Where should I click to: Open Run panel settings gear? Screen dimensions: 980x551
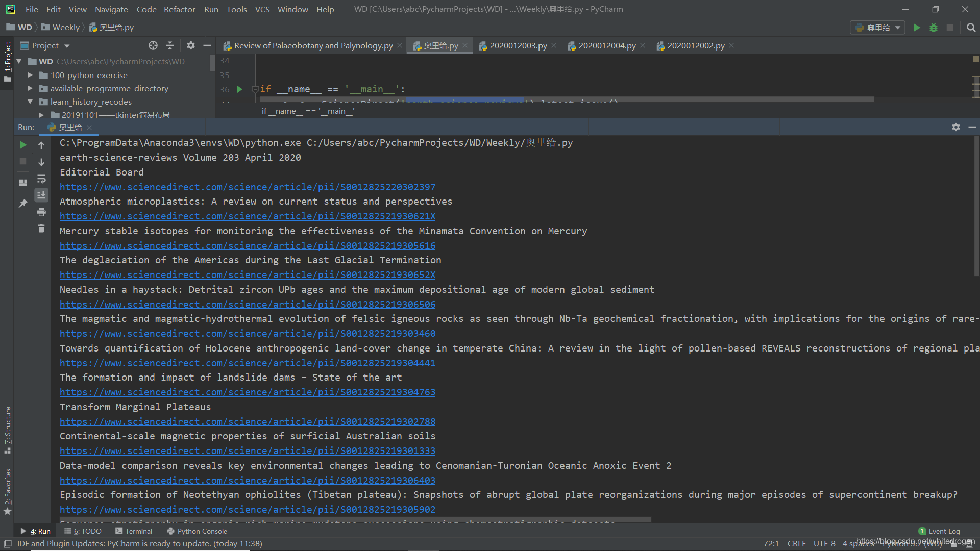[955, 127]
